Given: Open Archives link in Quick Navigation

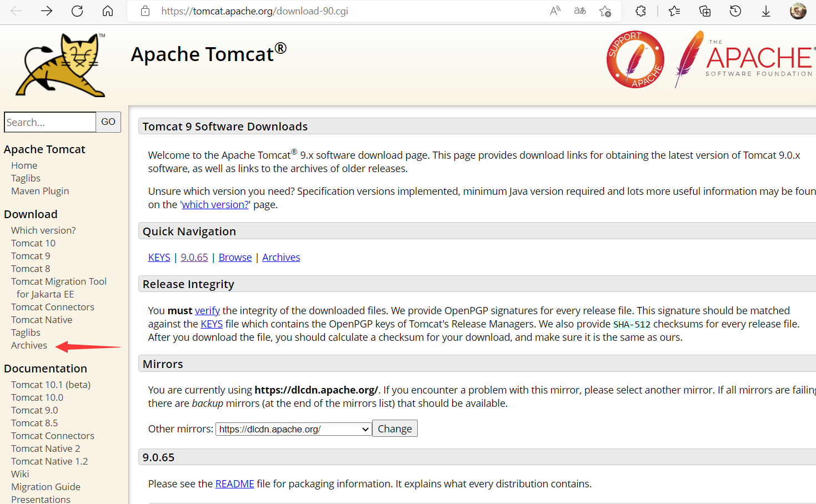Looking at the screenshot, I should coord(281,257).
